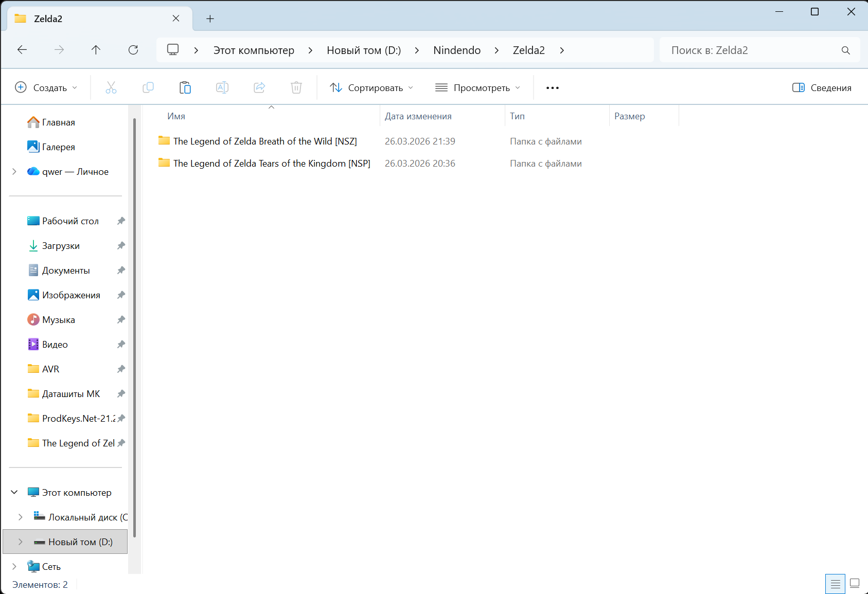The image size is (868, 594).
Task: Go back to the previous folder
Action: 22,50
